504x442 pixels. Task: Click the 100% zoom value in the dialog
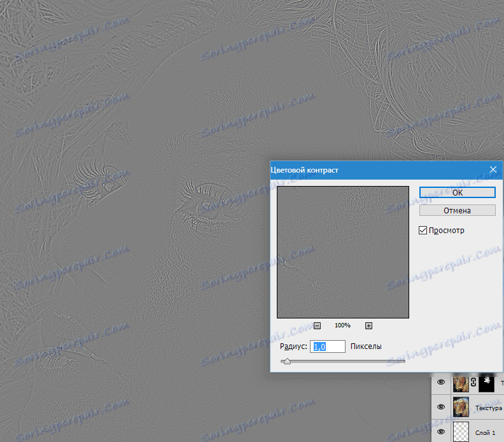[x=342, y=325]
